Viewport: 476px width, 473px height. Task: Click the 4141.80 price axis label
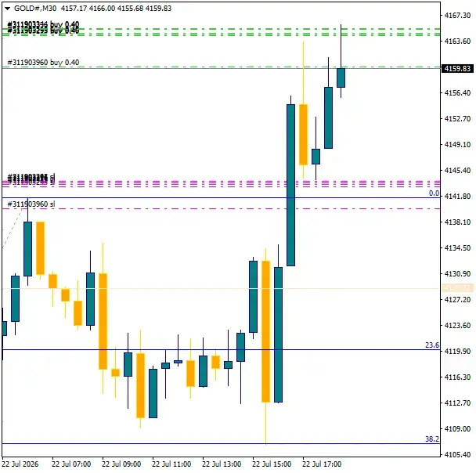[457, 196]
